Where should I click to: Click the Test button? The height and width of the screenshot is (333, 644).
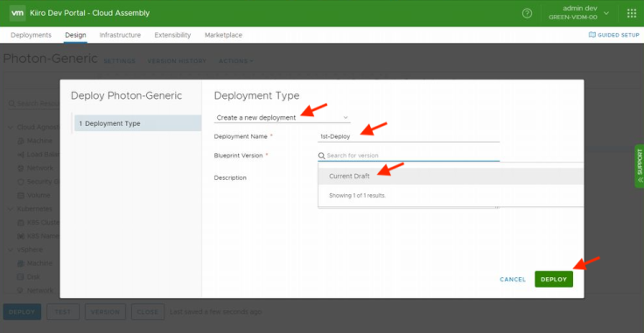(63, 312)
